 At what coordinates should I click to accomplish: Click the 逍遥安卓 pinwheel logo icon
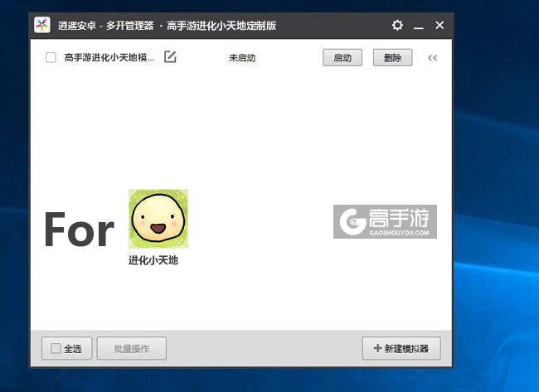click(42, 25)
